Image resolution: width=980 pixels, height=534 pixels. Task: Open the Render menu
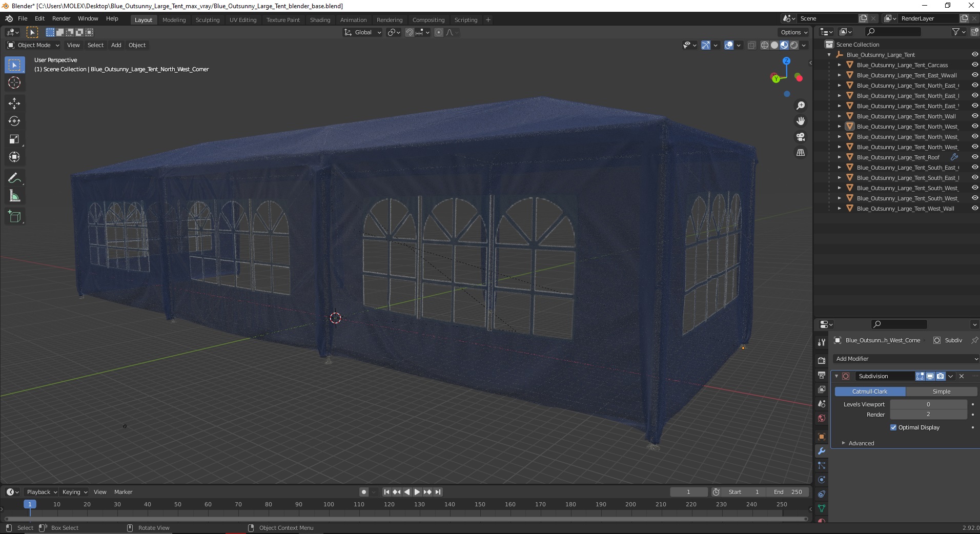pyautogui.click(x=61, y=18)
